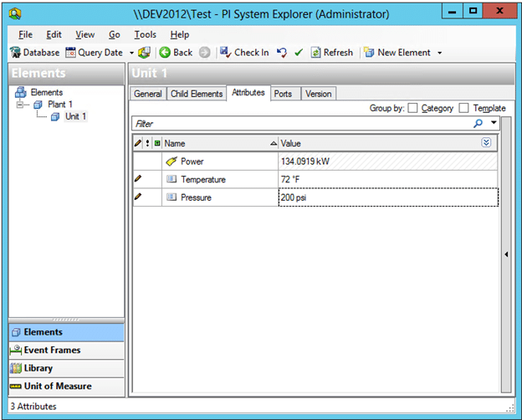Click the magnifier search icon in Filter

(478, 123)
